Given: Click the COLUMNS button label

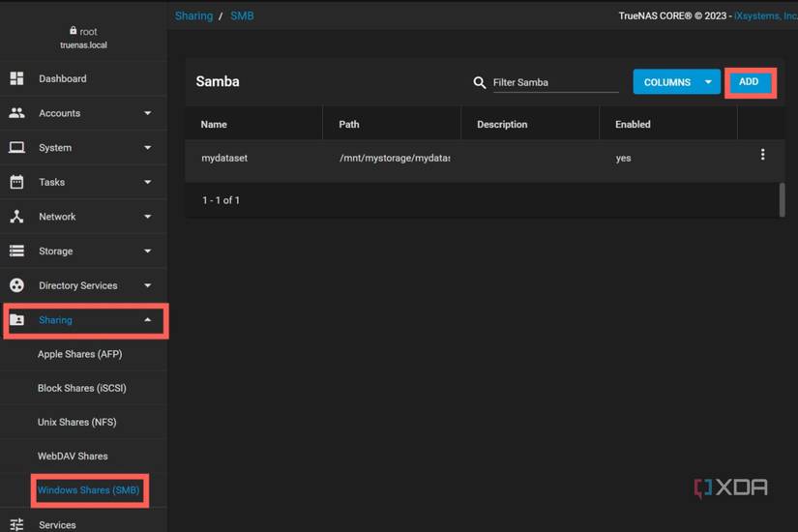Looking at the screenshot, I should point(667,82).
